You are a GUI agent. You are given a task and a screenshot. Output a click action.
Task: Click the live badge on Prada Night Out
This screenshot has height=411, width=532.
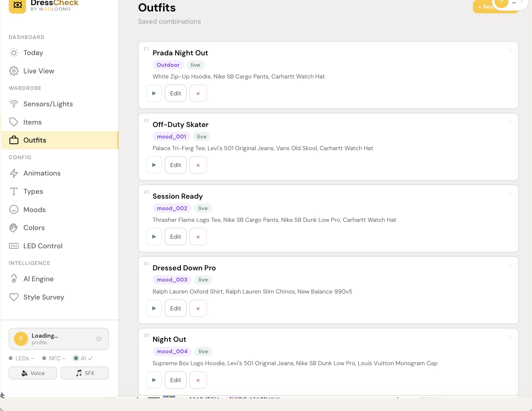(x=195, y=65)
